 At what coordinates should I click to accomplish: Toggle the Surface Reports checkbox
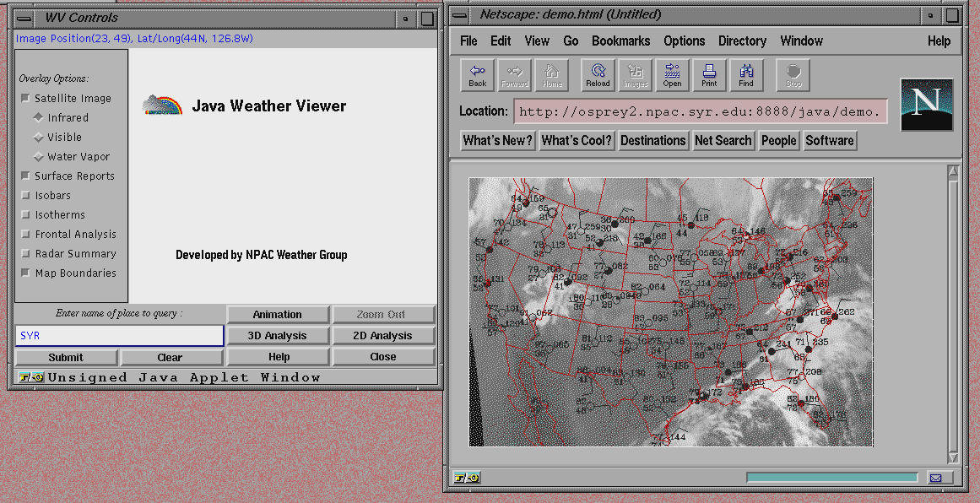tap(25, 176)
